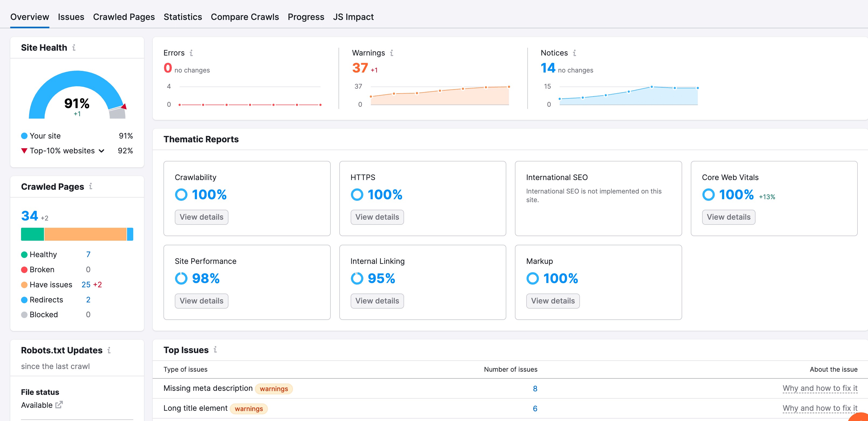View details for Site Performance report
Image resolution: width=868 pixels, height=421 pixels.
point(201,301)
